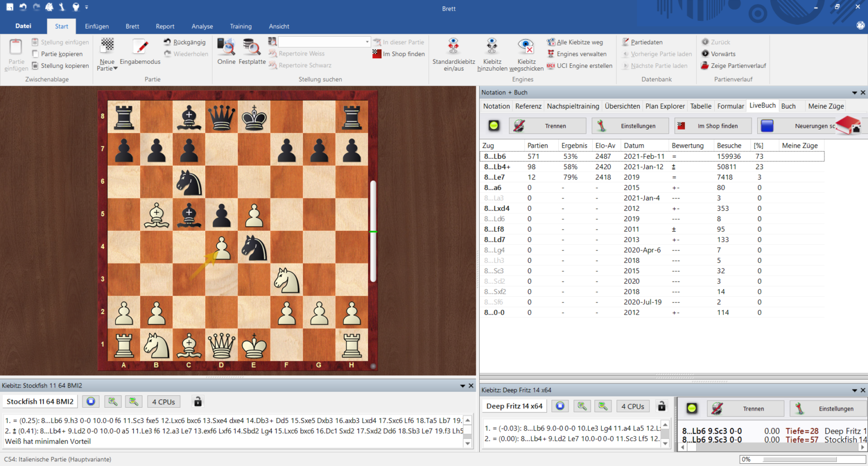The image size is (868, 466).
Task: Select the Referenz tab
Action: pyautogui.click(x=528, y=106)
